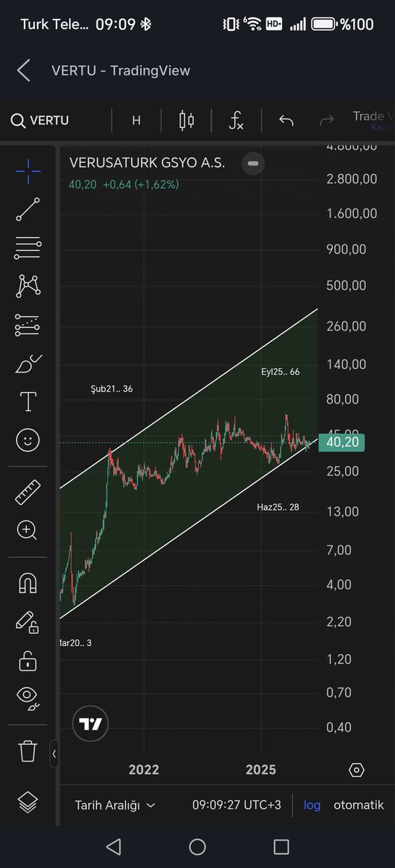395x868 pixels.
Task: Open forecasting and measurement position tools
Action: pyautogui.click(x=28, y=325)
